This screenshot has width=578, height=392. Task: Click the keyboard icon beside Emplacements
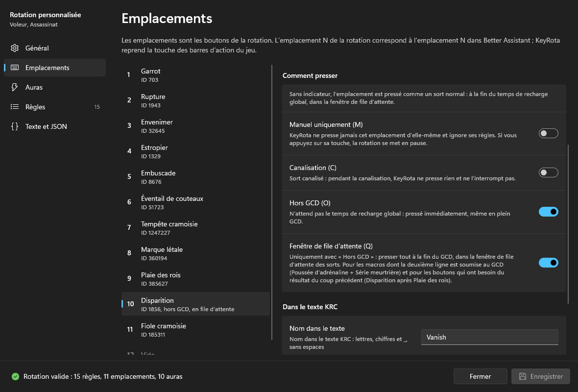coord(15,68)
